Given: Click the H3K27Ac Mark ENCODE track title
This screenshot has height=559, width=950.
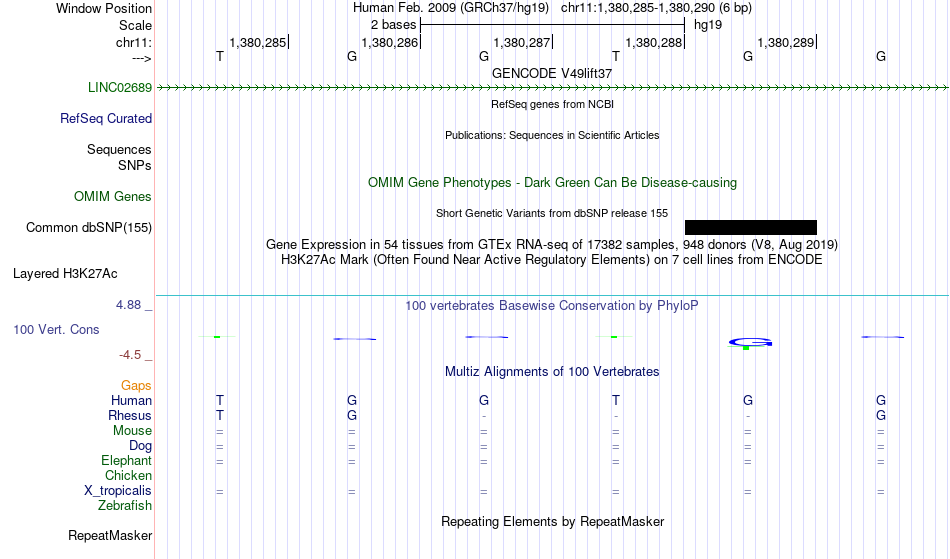Looking at the screenshot, I should click(x=552, y=259).
